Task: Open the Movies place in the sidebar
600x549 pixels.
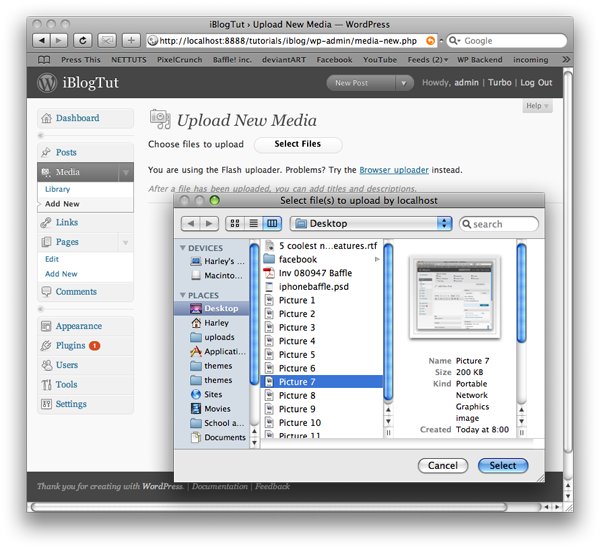Action: point(212,409)
